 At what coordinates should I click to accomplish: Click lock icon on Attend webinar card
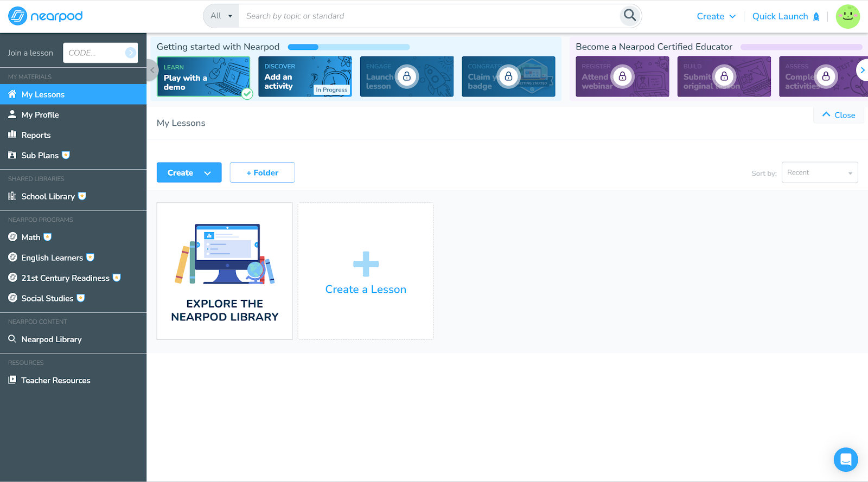[x=622, y=76]
